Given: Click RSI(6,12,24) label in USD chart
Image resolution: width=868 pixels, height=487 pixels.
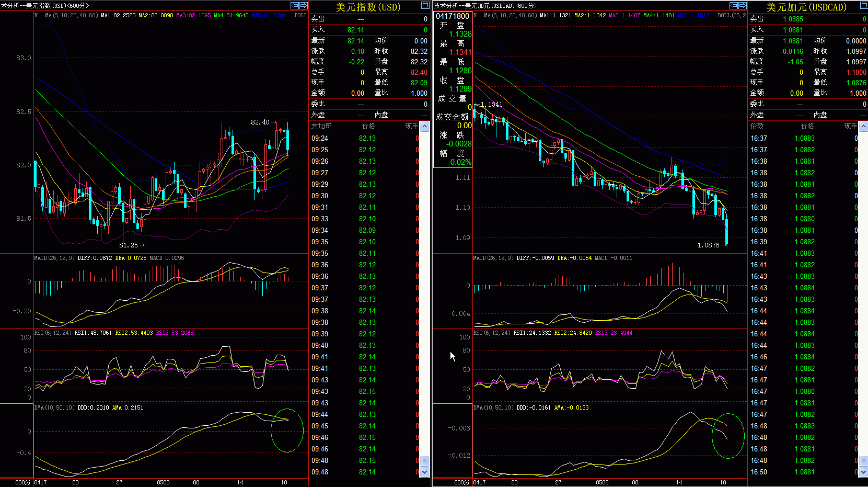Looking at the screenshot, I should click(x=53, y=333).
